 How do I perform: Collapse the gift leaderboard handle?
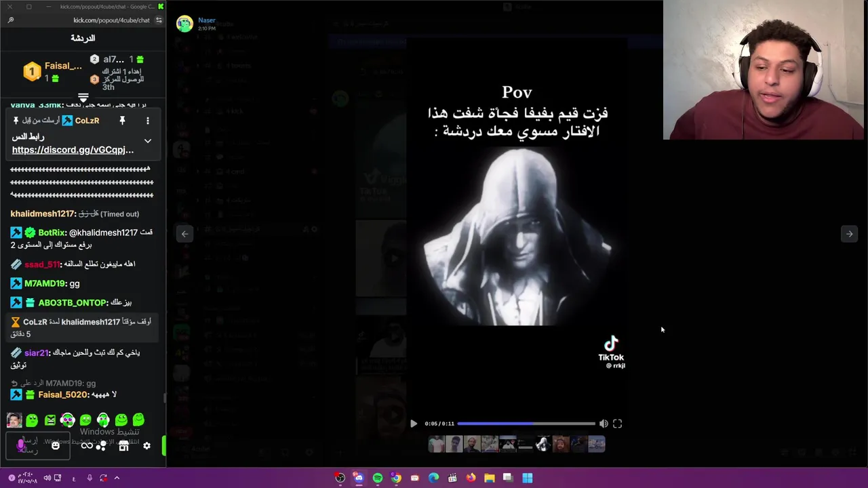[x=83, y=97]
